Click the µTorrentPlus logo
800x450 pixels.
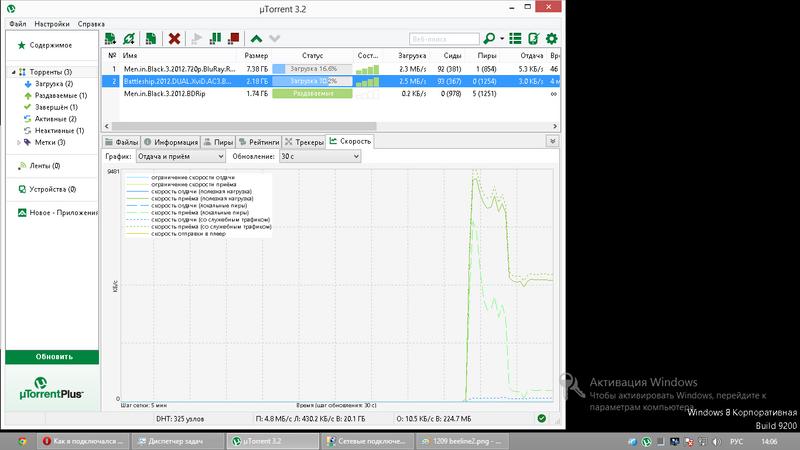coord(51,388)
